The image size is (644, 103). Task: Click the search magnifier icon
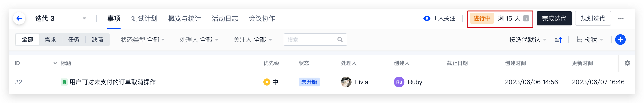click(x=340, y=40)
